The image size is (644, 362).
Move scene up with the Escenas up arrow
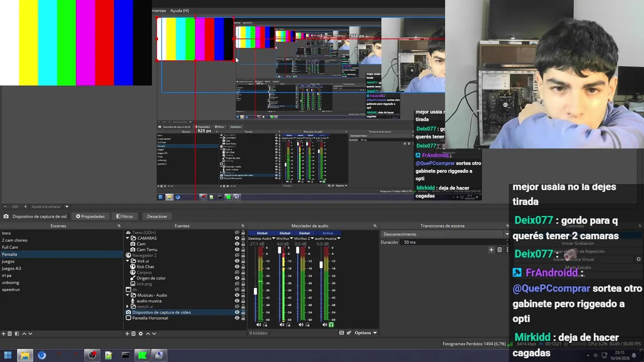(24, 334)
